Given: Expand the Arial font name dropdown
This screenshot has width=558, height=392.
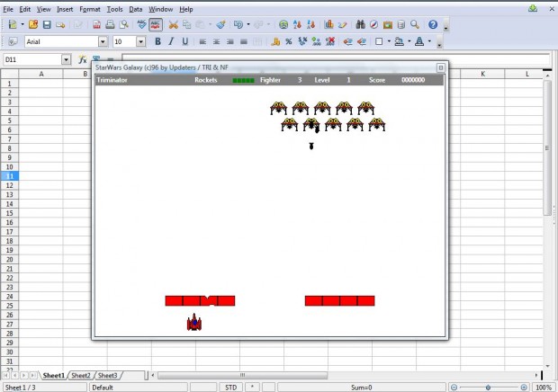Looking at the screenshot, I should point(103,42).
